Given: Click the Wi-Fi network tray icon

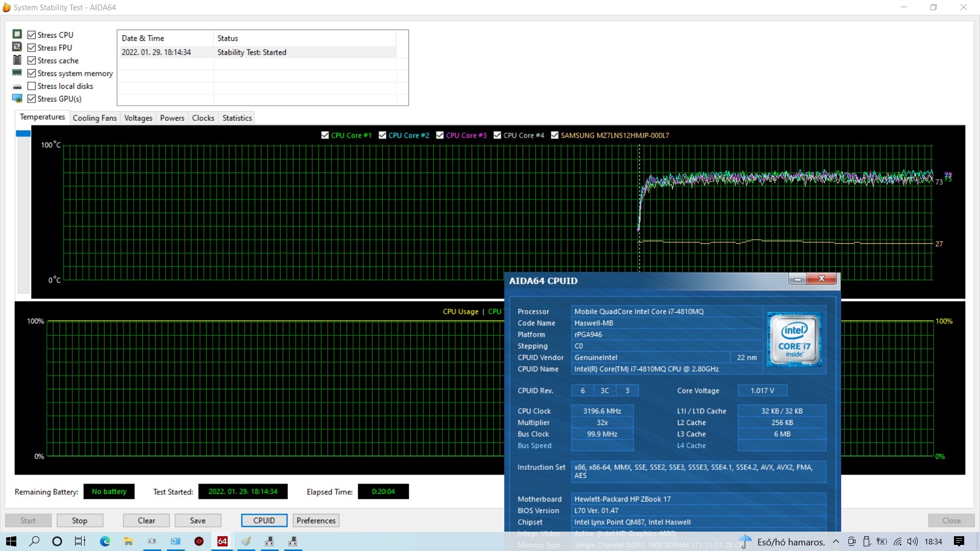Looking at the screenshot, I should (x=898, y=541).
